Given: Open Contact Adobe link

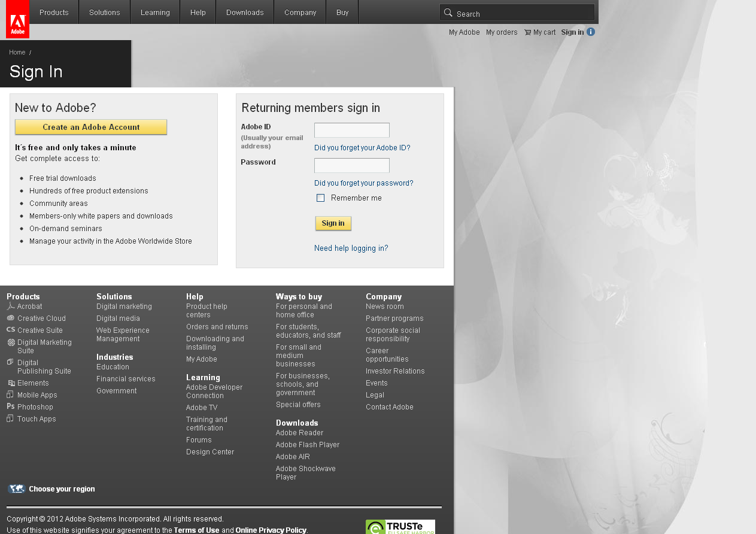Looking at the screenshot, I should point(390,407).
